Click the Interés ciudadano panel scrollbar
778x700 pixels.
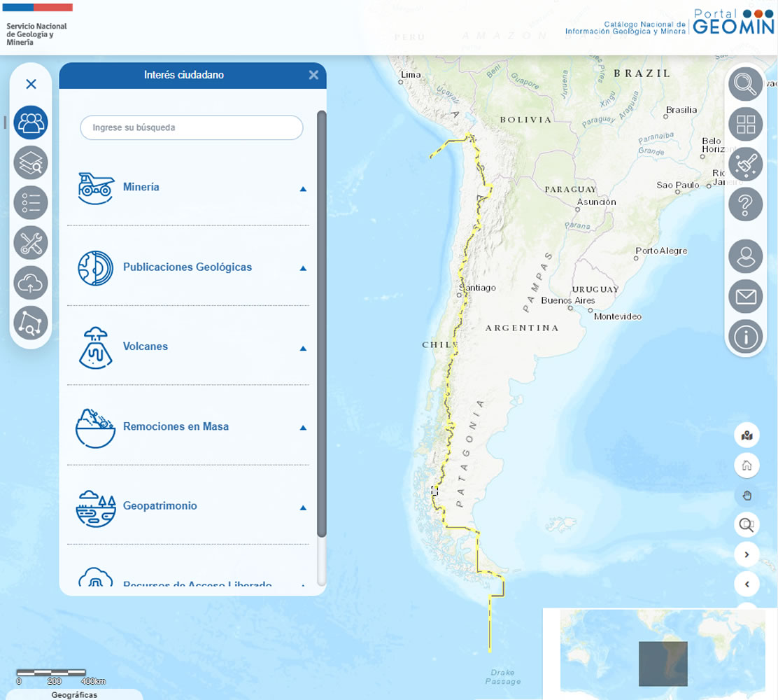(x=322, y=322)
